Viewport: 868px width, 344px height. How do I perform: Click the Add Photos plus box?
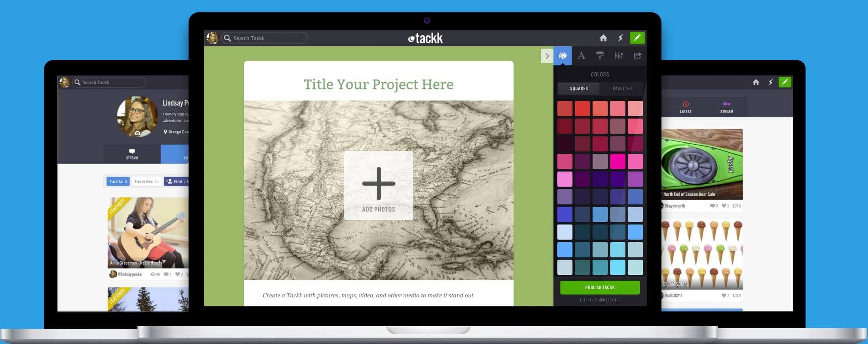pos(379,185)
